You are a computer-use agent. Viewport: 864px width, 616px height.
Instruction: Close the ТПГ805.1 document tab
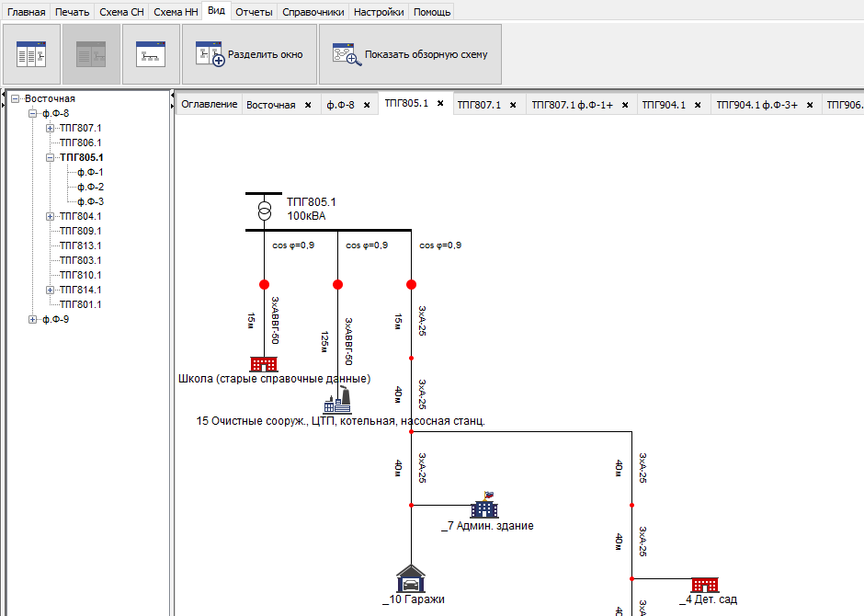point(440,103)
